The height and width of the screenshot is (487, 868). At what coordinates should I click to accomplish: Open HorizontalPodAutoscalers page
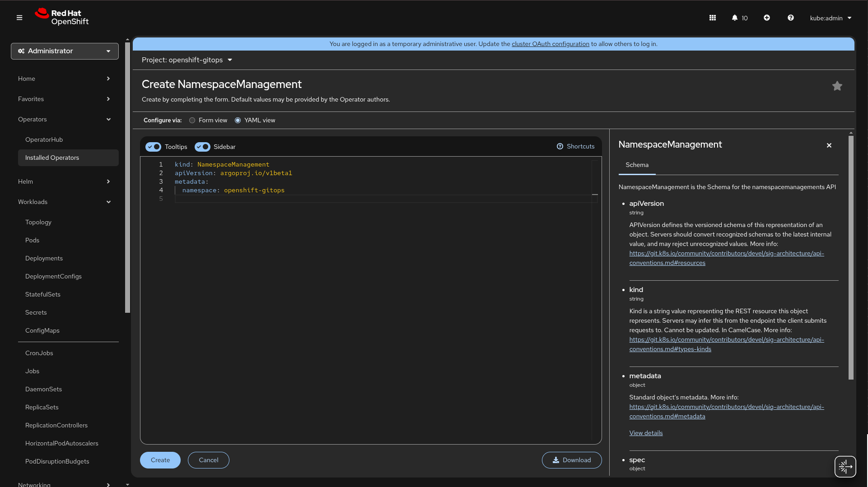[62, 443]
